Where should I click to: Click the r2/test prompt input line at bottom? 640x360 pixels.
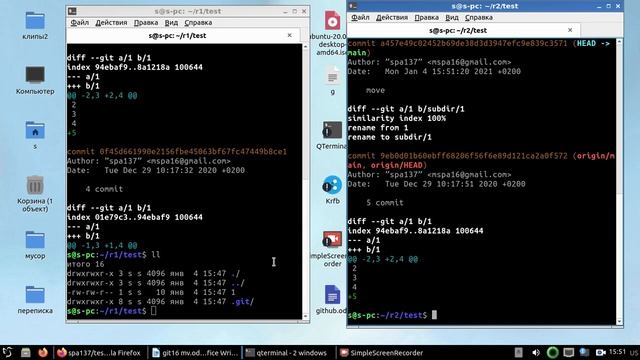(x=481, y=315)
